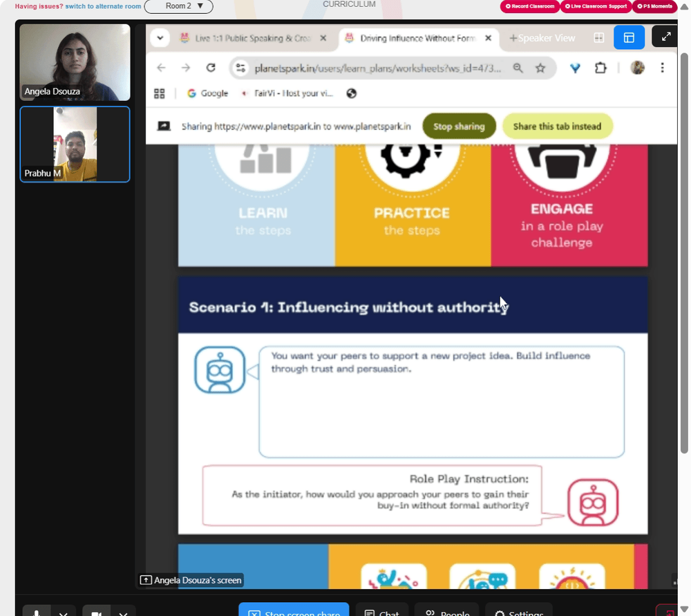Open the browser extensions puzzle icon
The image size is (691, 616).
click(x=600, y=68)
